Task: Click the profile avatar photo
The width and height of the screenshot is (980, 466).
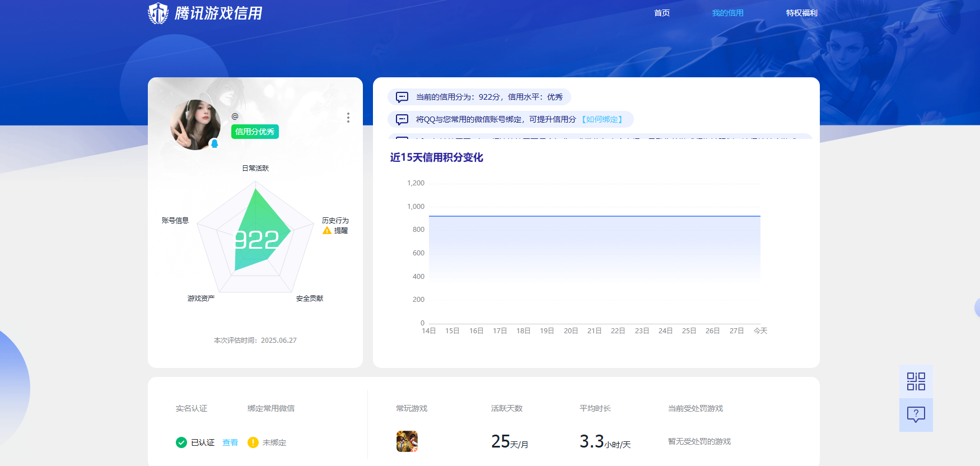Action: [195, 124]
